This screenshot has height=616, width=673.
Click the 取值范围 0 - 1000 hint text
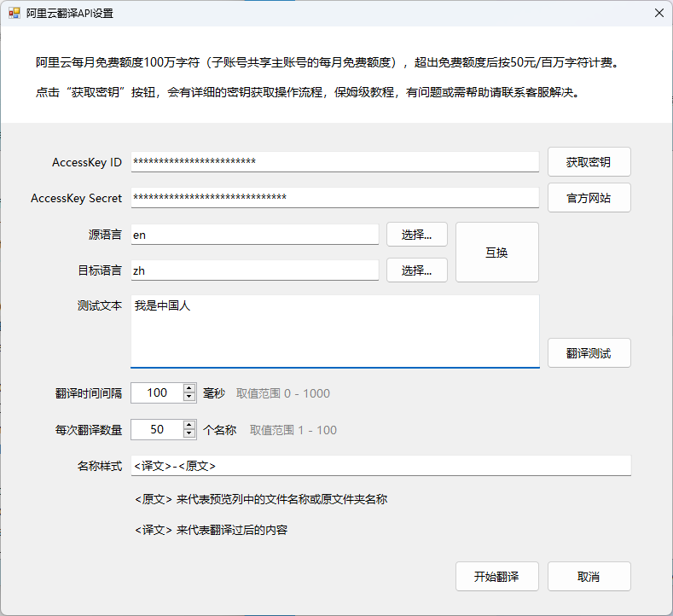tap(283, 393)
